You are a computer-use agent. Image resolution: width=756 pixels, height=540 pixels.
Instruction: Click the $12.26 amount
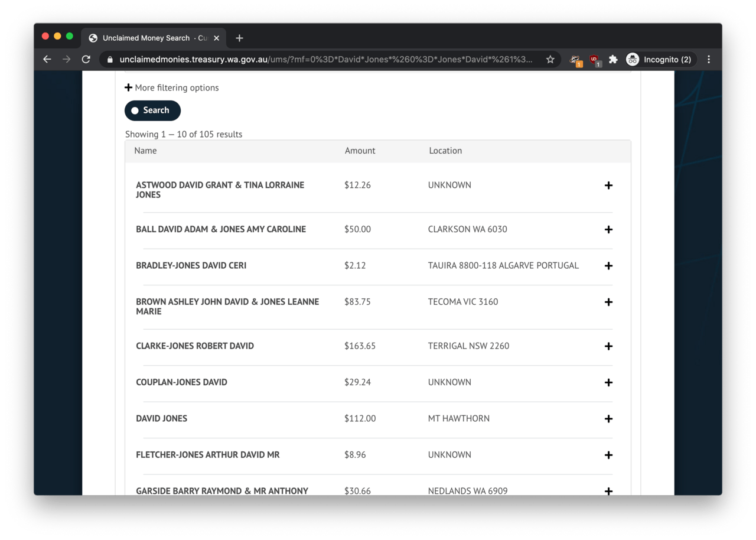pos(357,185)
